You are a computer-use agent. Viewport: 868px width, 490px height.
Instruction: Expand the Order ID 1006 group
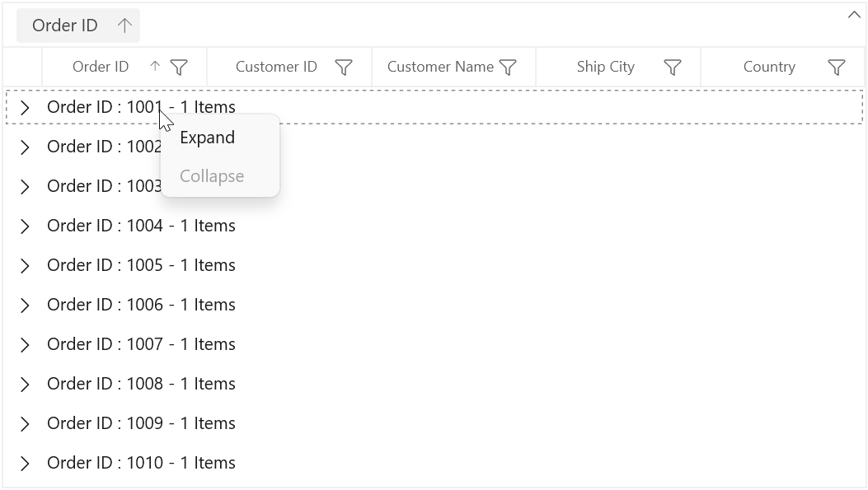25,306
